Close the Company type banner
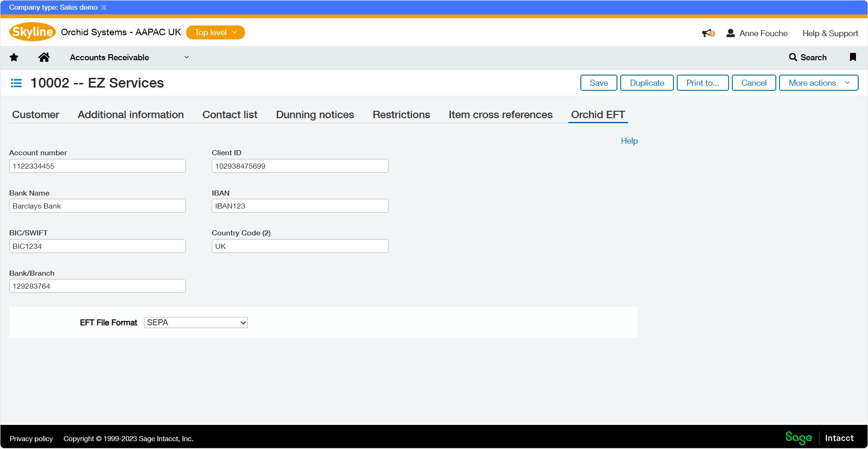This screenshot has width=868, height=449. click(x=104, y=7)
